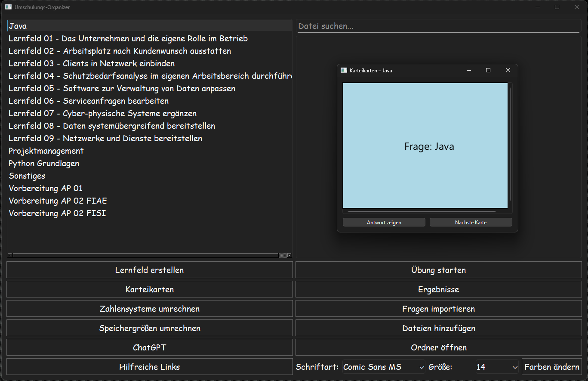Select Lernfeld 05 - Software zur Verwaltung row
Image resolution: width=588 pixels, height=381 pixels.
tap(150, 88)
